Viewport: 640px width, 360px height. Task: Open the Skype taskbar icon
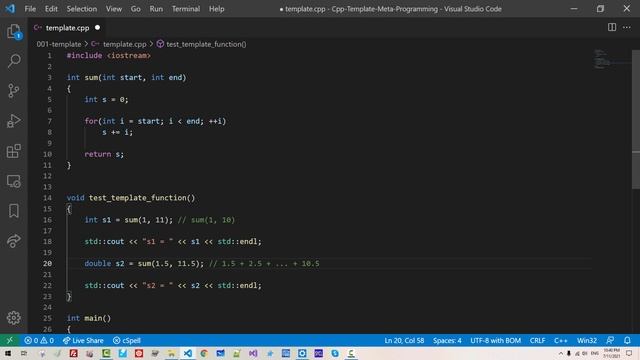pyautogui.click(x=335, y=353)
